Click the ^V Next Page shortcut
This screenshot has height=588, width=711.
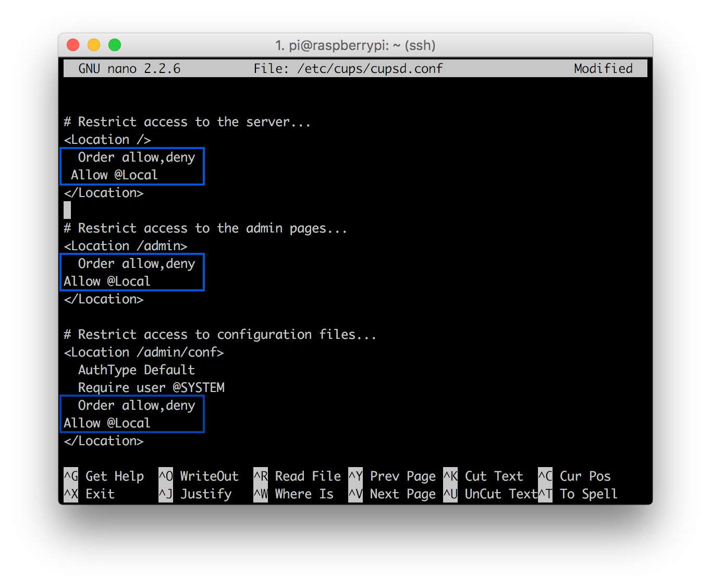click(391, 494)
